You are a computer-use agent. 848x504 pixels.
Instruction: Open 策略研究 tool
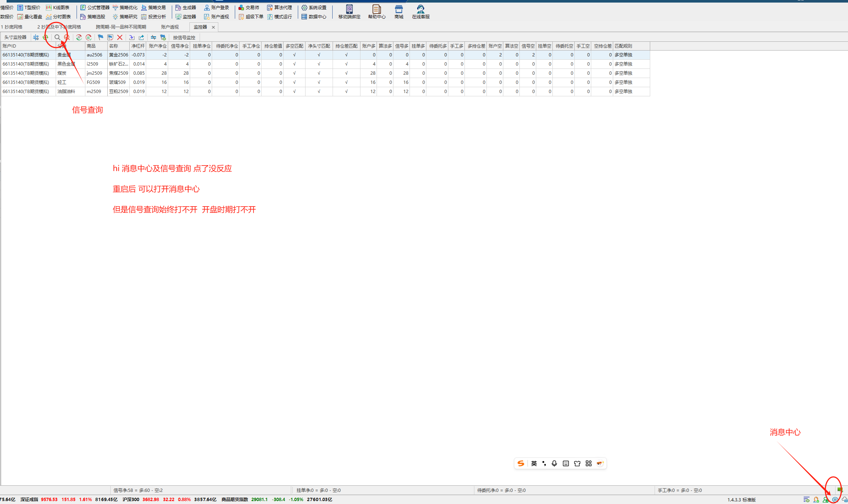(x=125, y=16)
